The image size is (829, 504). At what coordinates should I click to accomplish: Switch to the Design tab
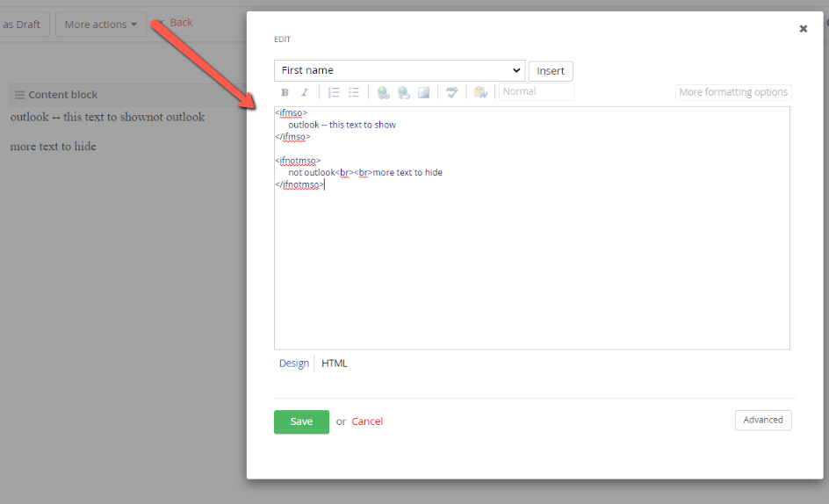coord(294,364)
